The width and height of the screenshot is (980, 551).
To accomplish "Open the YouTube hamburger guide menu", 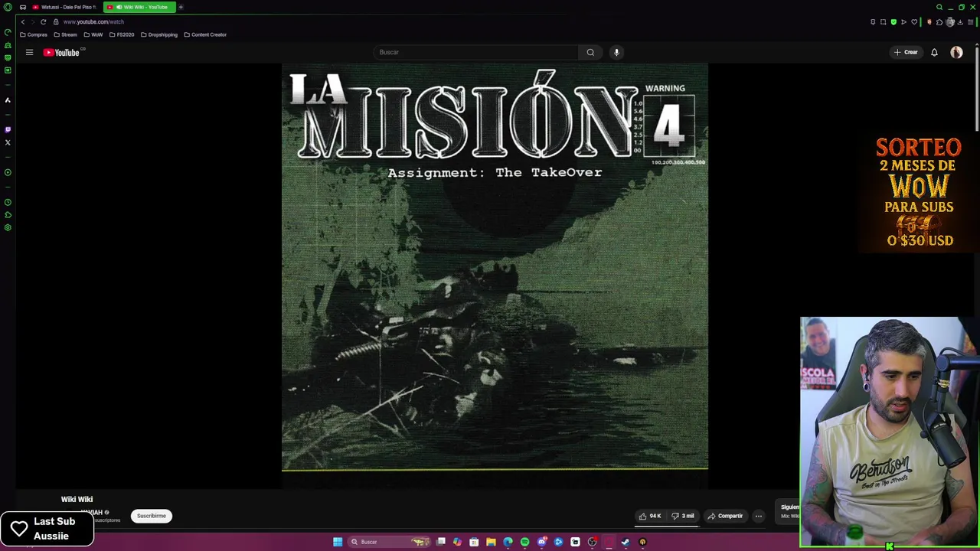I will point(29,52).
